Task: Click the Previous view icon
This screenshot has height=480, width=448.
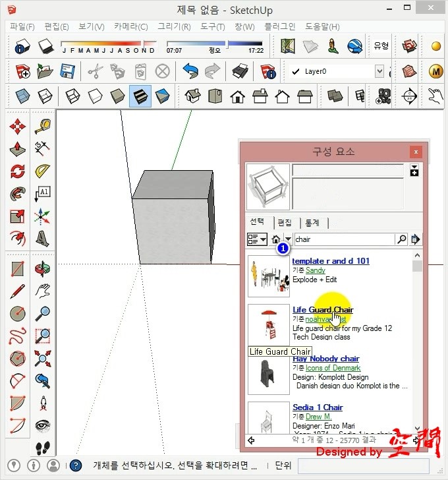Action: [x=43, y=381]
